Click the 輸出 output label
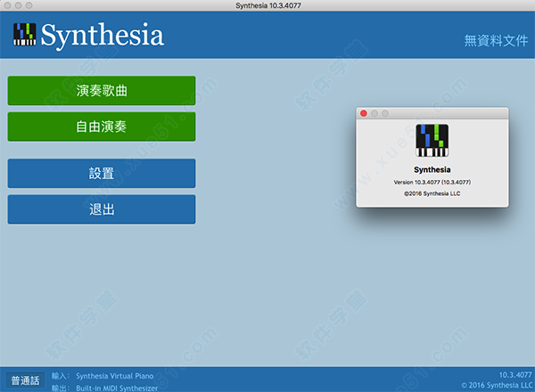 coord(61,388)
